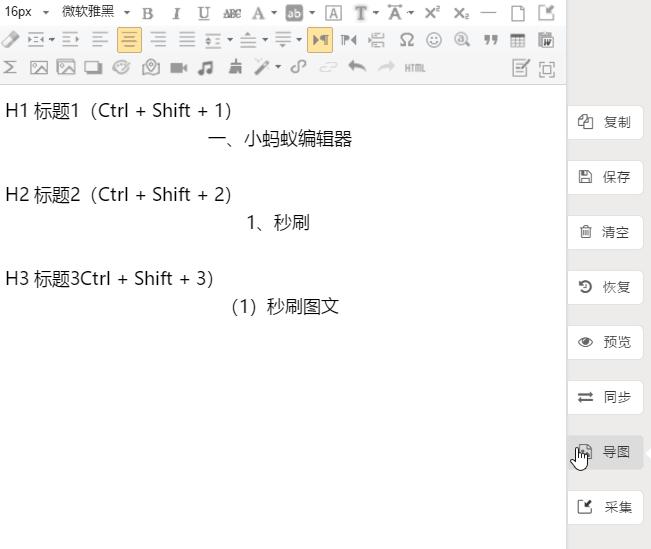Insert music with the note icon
The height and width of the screenshot is (549, 651).
206,68
